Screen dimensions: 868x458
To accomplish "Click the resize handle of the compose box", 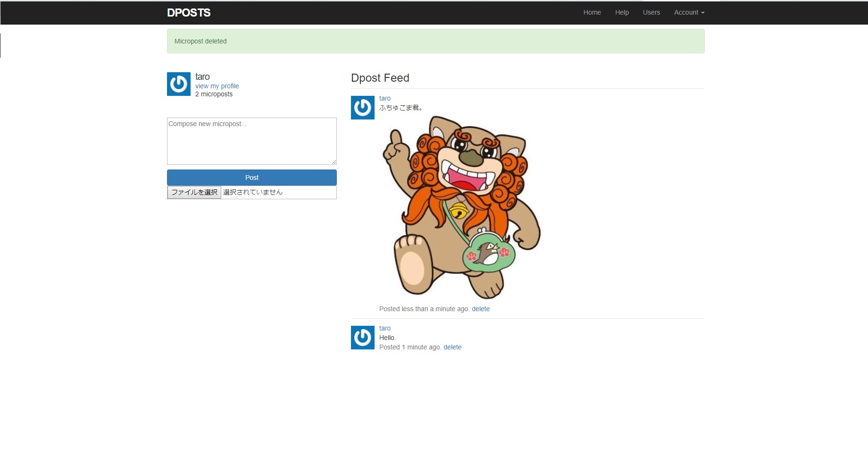I will click(334, 162).
